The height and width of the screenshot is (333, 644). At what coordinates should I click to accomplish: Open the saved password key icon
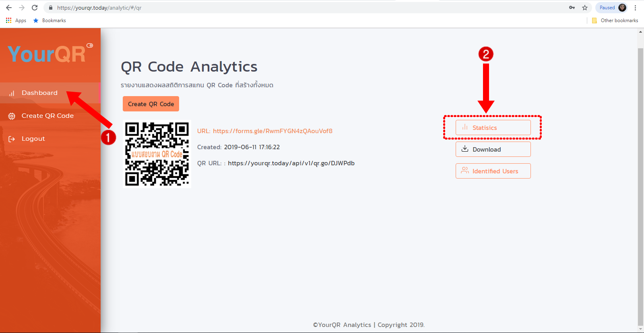click(x=572, y=8)
